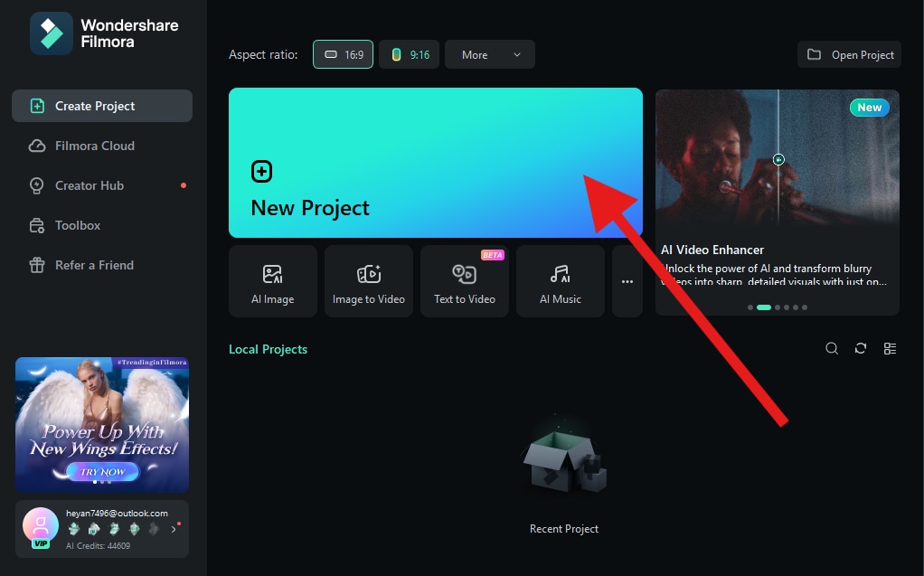
Task: Open Creator Hub section
Action: [102, 185]
